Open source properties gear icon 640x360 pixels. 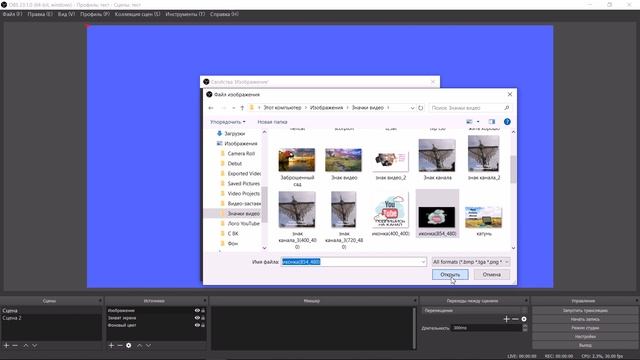pyautogui.click(x=129, y=345)
